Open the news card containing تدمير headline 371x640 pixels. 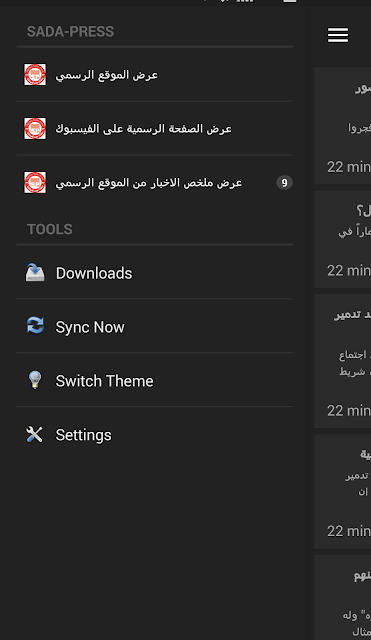coord(343,361)
